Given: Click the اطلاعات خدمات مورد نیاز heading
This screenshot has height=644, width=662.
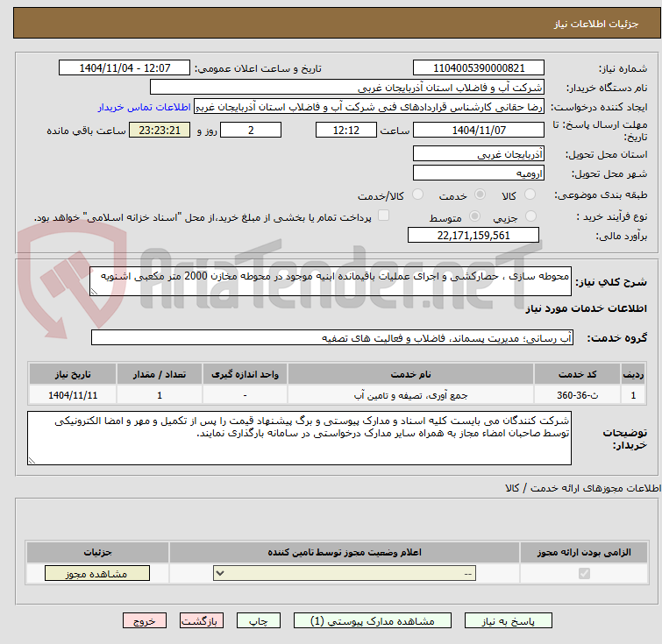Looking at the screenshot, I should tap(586, 308).
